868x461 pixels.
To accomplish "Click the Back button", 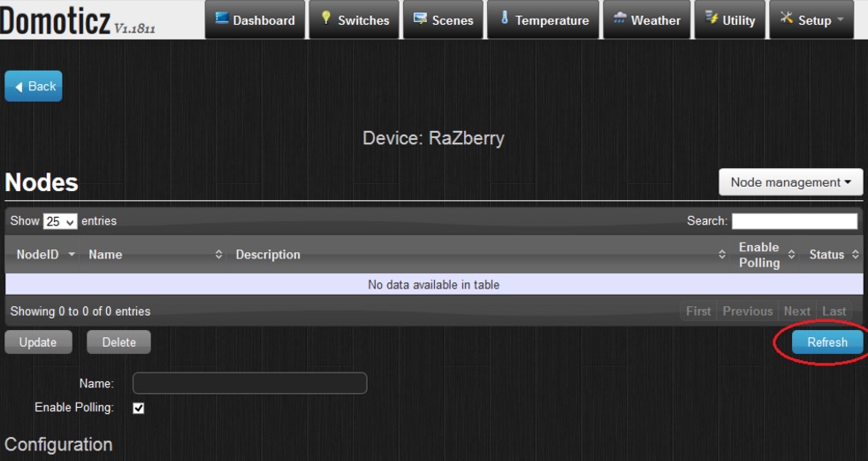I will 34,86.
